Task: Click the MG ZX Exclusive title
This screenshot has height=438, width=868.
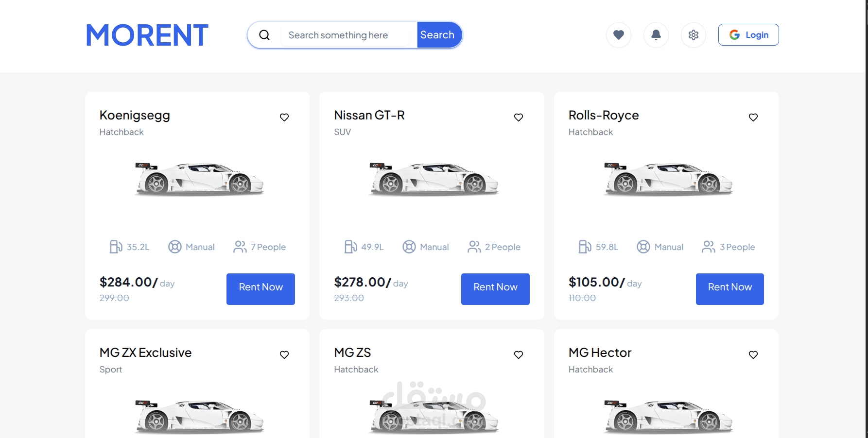Action: 145,353
